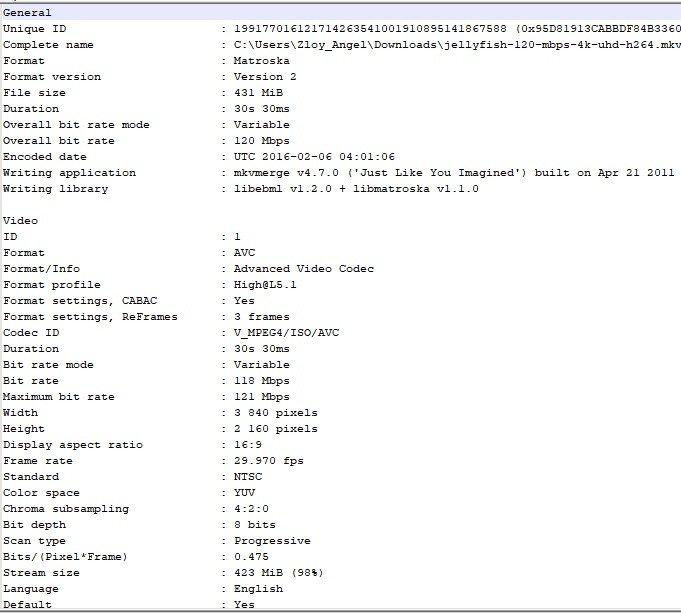
Task: Click the Video section header
Action: coord(20,221)
